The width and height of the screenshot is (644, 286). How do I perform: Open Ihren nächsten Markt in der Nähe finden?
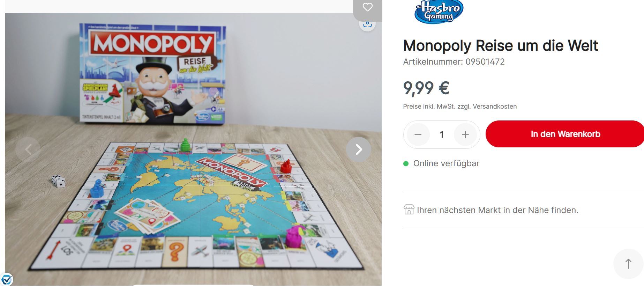(x=497, y=210)
